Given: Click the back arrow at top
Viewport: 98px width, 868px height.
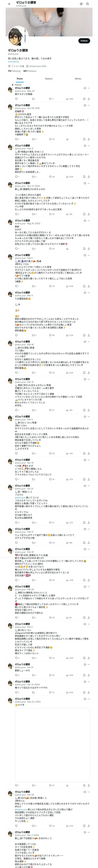Looking at the screenshot, I should (x=9, y=4).
